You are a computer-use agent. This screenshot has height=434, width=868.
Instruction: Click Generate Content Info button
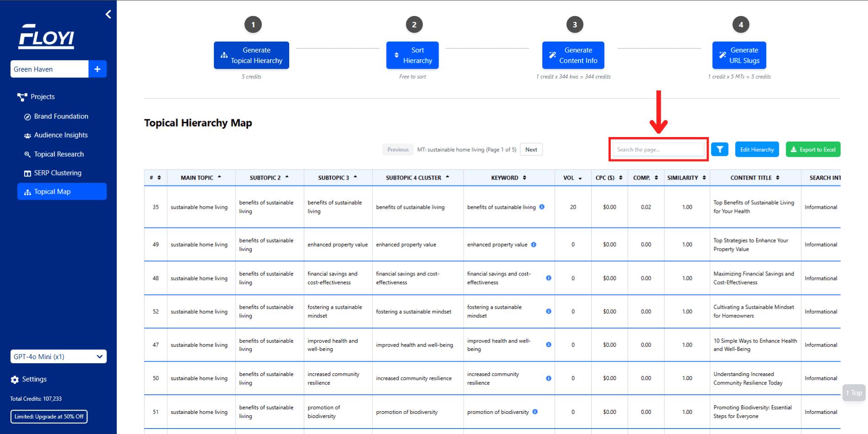pos(573,55)
